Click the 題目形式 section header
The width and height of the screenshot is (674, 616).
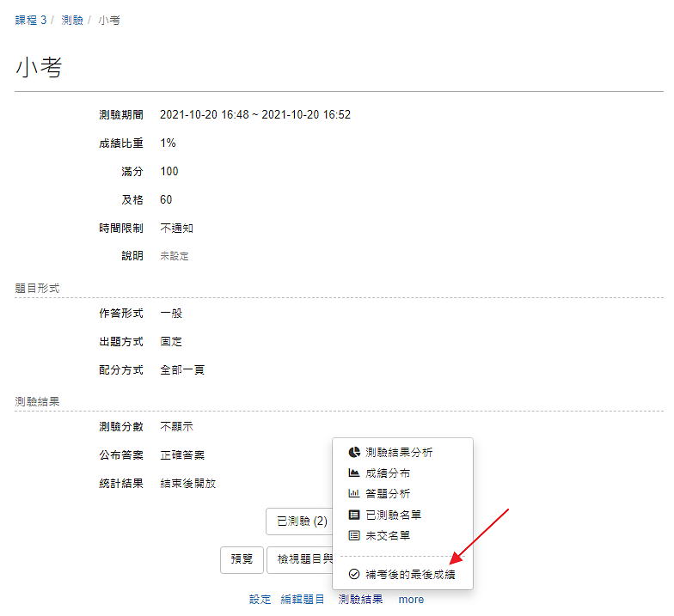pos(37,288)
